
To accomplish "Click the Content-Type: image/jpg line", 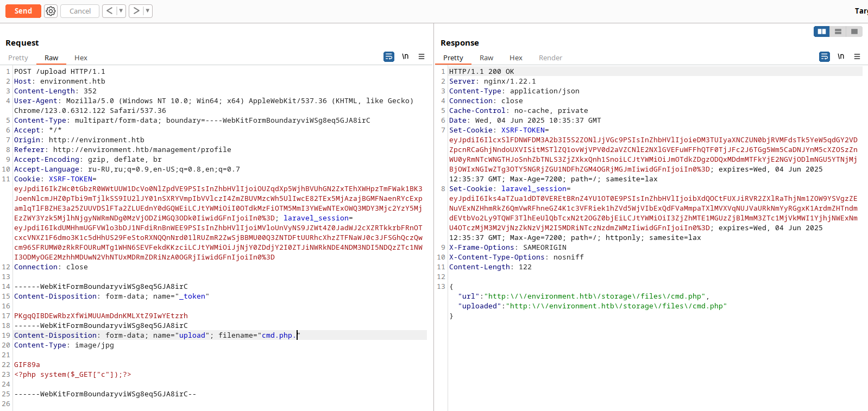I will pyautogui.click(x=64, y=345).
